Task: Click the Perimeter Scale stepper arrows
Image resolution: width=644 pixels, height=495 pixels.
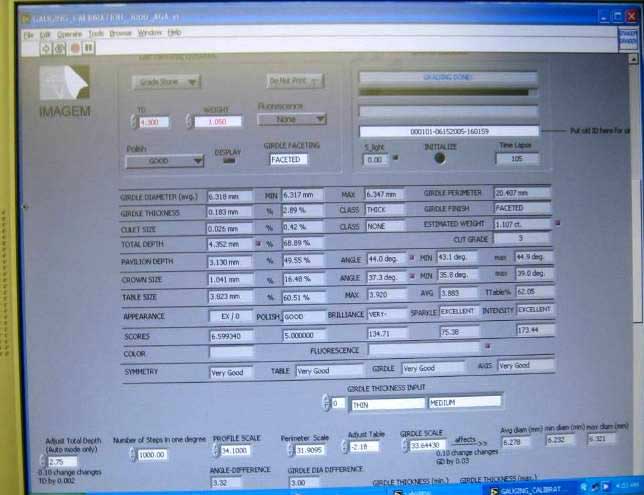Action: click(x=290, y=450)
